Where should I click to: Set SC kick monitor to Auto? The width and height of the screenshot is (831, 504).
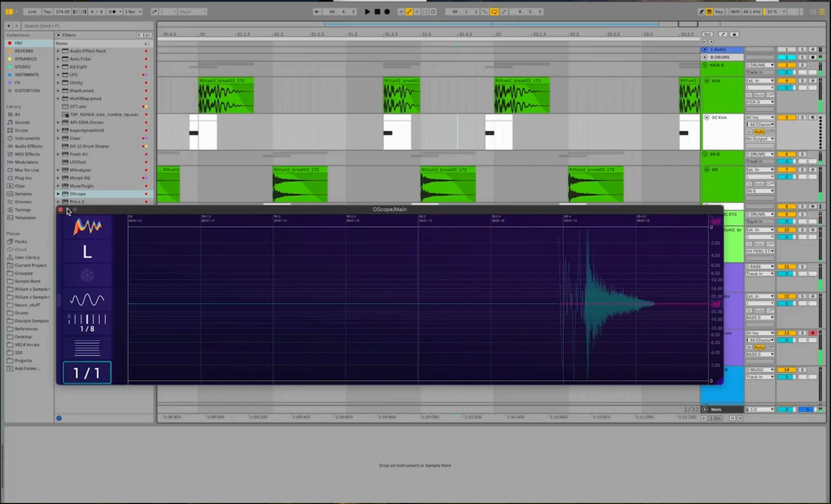coord(759,132)
